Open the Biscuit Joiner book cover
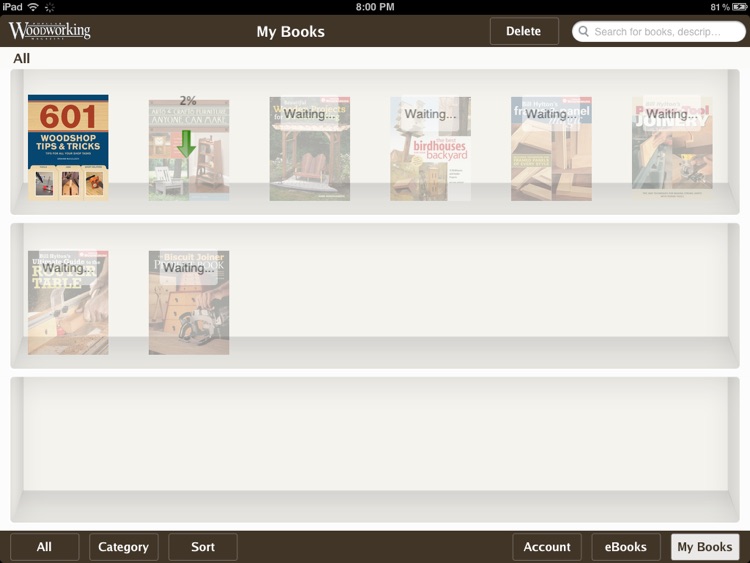The height and width of the screenshot is (563, 750). [x=189, y=302]
